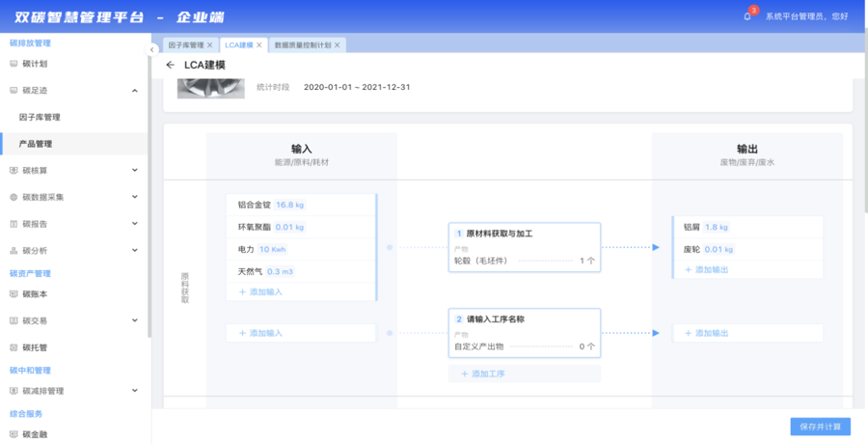The height and width of the screenshot is (444, 868).
Task: Collapse the 碳足迹 submenu chevron
Action: tap(134, 91)
